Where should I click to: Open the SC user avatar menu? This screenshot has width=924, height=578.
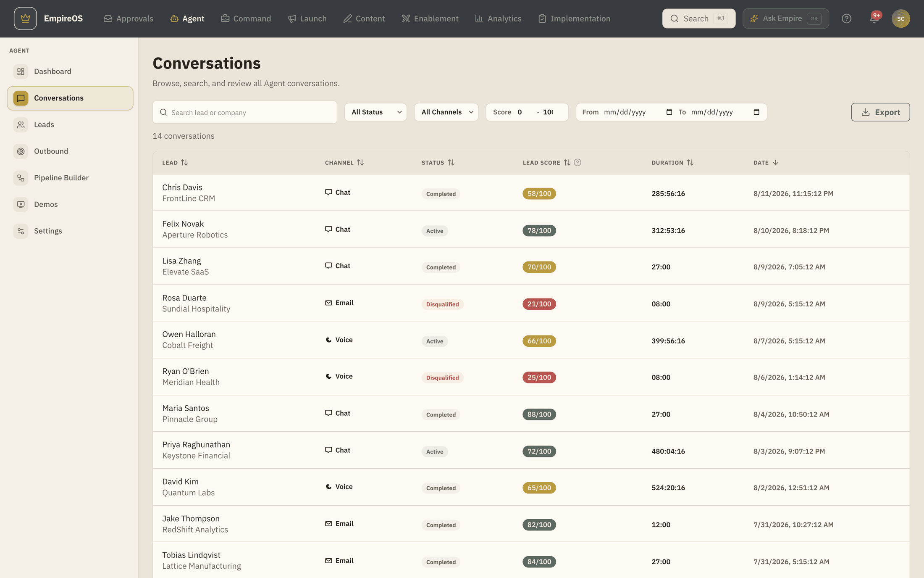(x=900, y=18)
